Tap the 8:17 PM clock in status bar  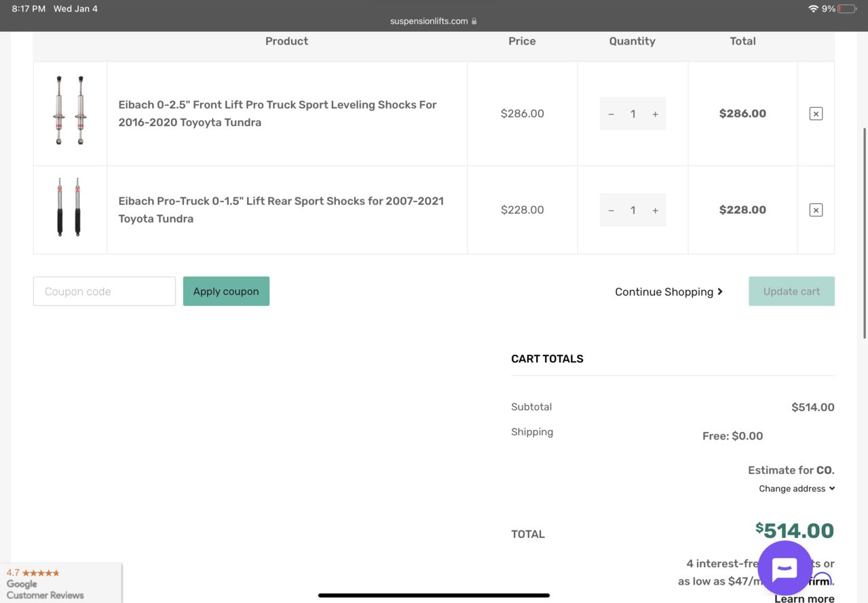(x=29, y=9)
